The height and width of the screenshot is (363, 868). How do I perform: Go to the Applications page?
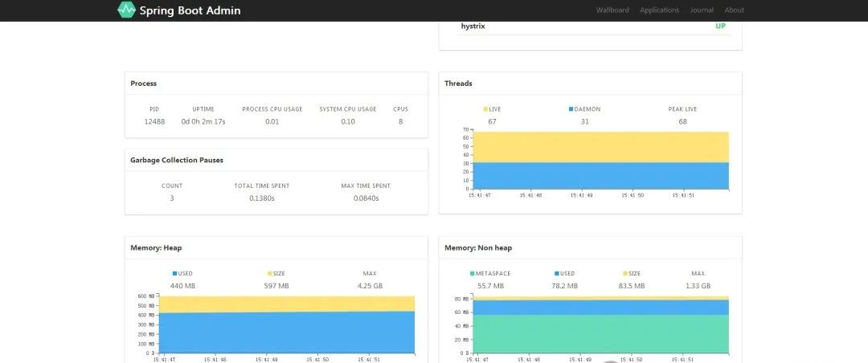(659, 10)
